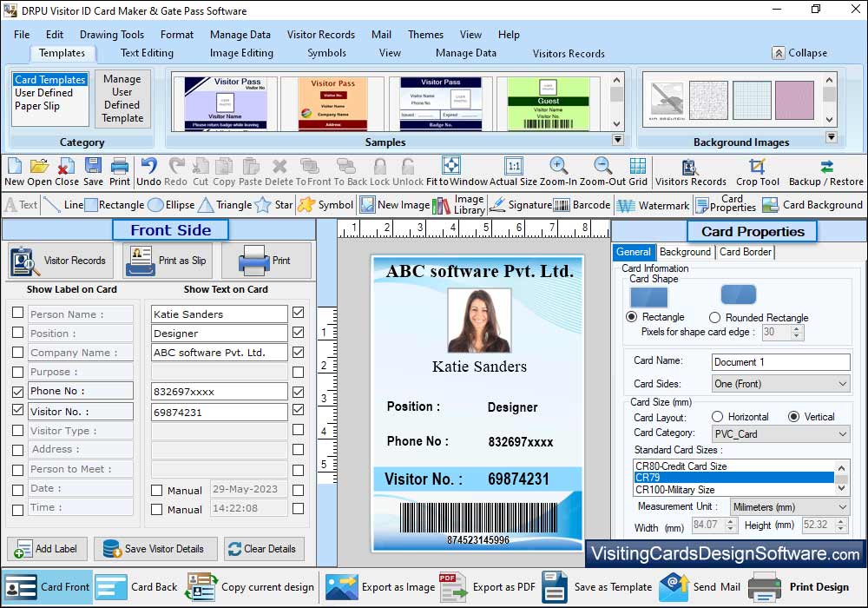The image size is (868, 608).
Task: Click the Print as Slip button
Action: 169,261
